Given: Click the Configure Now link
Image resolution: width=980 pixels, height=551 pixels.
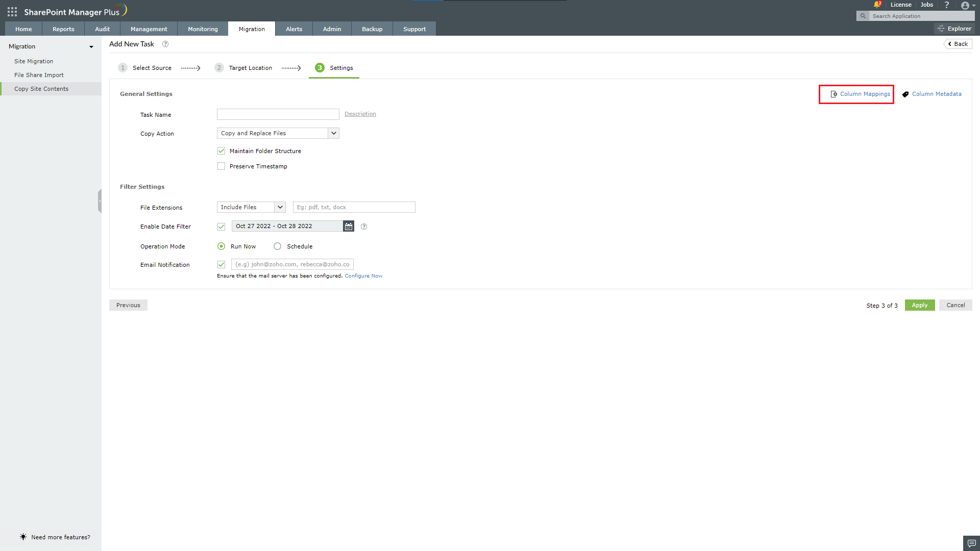Looking at the screenshot, I should (x=363, y=275).
